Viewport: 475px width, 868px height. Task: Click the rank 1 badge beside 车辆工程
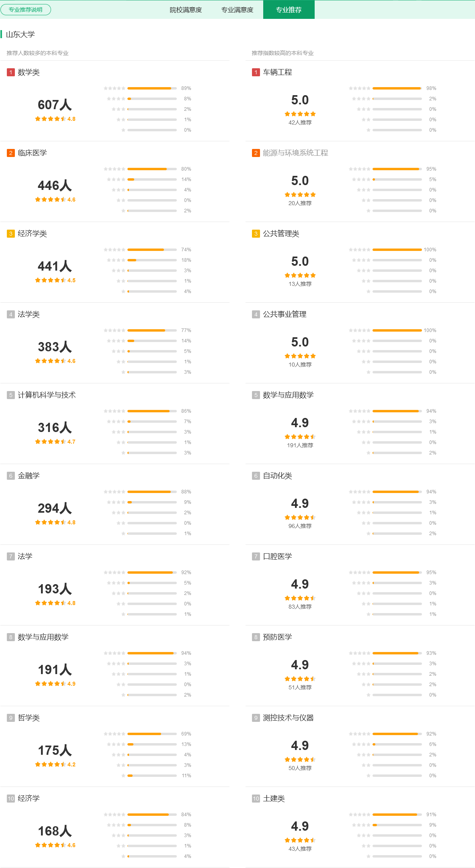(x=256, y=72)
